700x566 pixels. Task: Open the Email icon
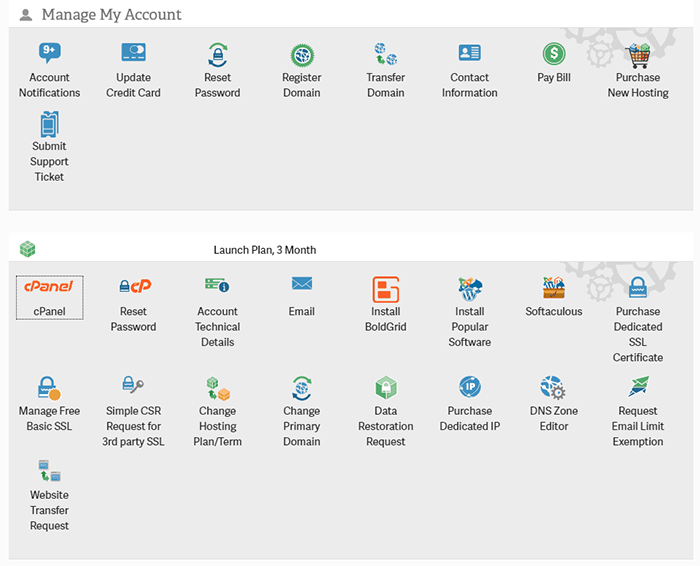point(301,286)
